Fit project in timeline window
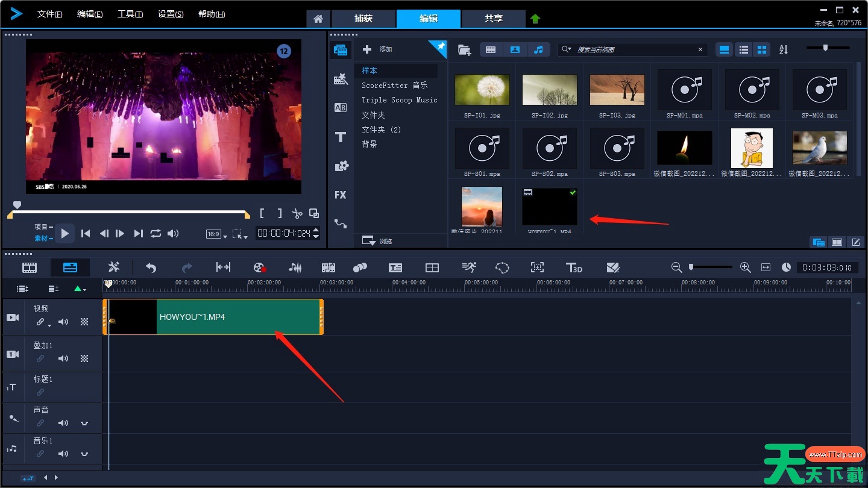The image size is (868, 488). point(766,267)
